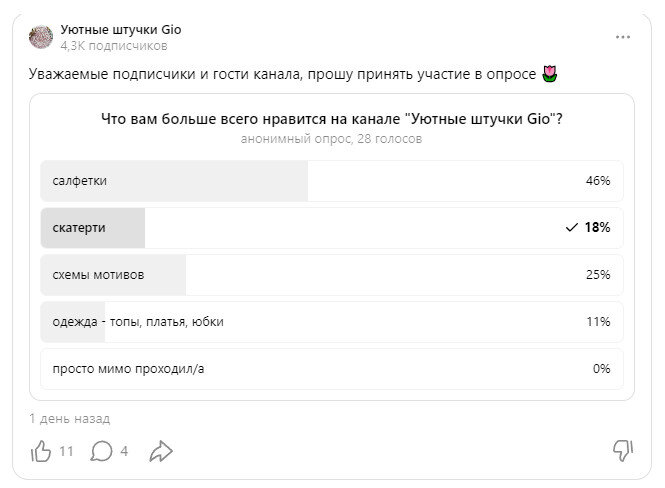The image size is (665, 488).
Task: Click the share arrow icon
Action: click(161, 451)
